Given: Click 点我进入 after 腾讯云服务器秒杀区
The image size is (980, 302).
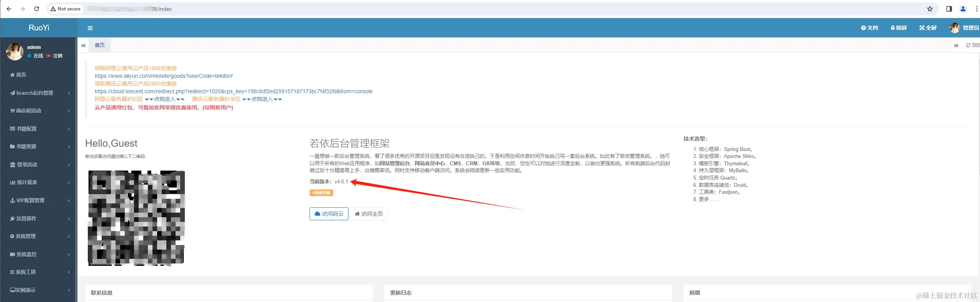Looking at the screenshot, I should [262, 99].
